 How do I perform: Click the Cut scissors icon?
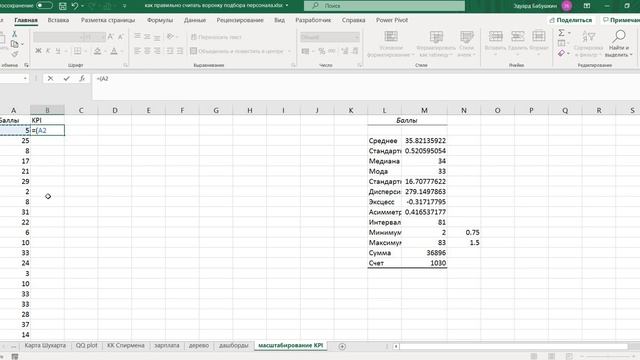pyautogui.click(x=14, y=34)
